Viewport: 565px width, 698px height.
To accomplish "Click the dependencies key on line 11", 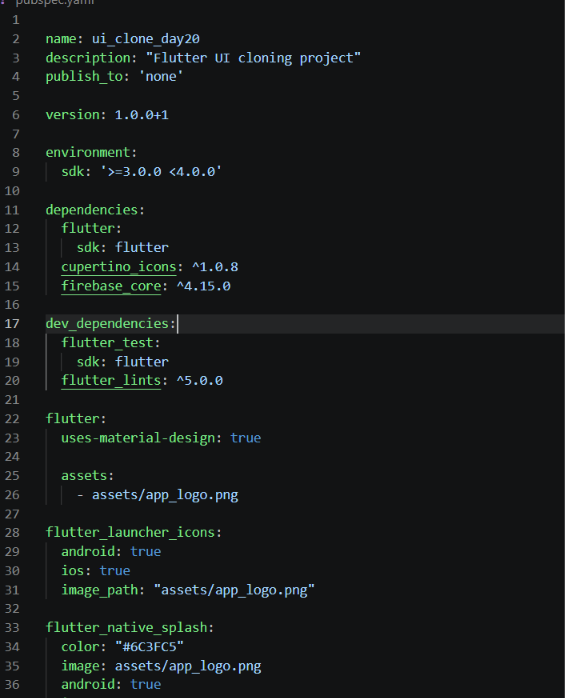I will coord(92,210).
